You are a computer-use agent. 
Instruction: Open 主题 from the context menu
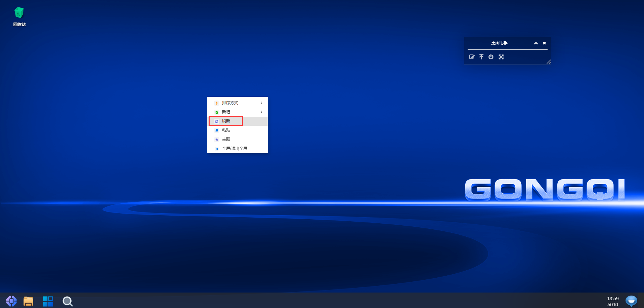click(x=238, y=139)
